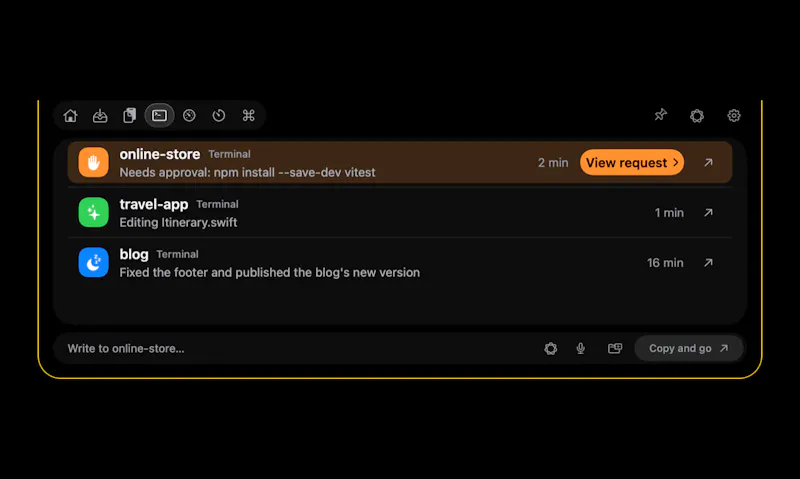The width and height of the screenshot is (800, 479).
Task: Click the screen capture icon in input bar
Action: pos(615,348)
